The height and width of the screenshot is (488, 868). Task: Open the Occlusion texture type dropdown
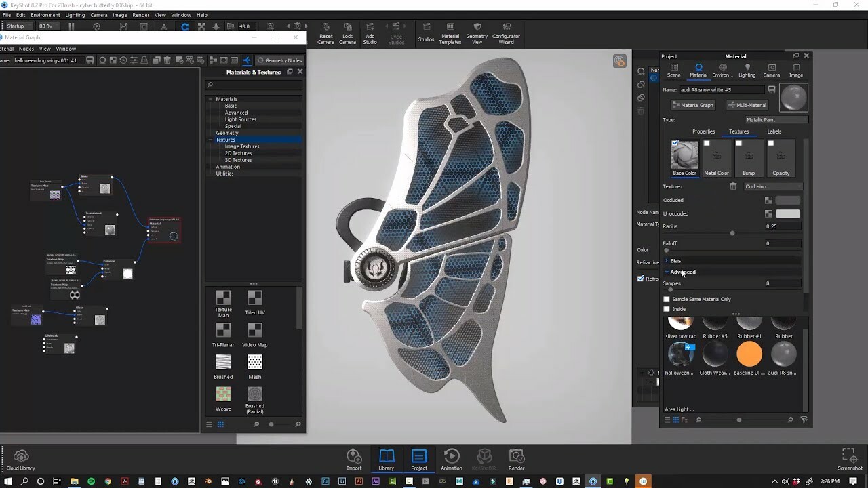(772, 186)
